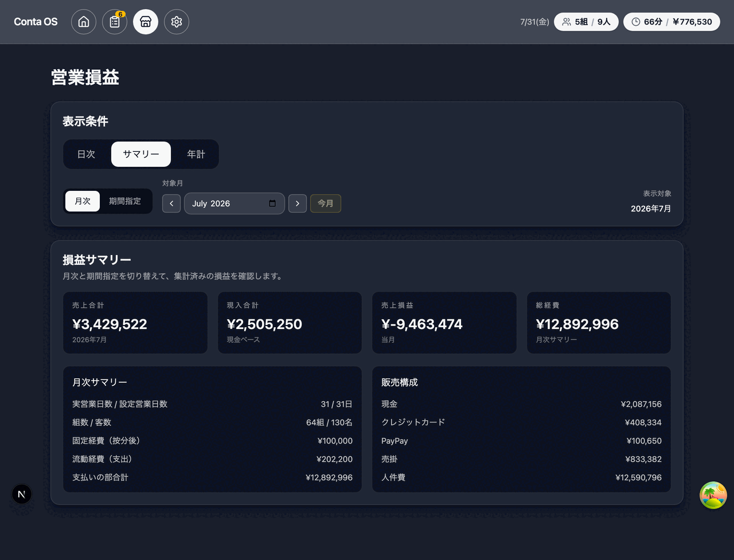The width and height of the screenshot is (734, 560).
Task: Click the calendar icon in the month field
Action: [x=272, y=203]
